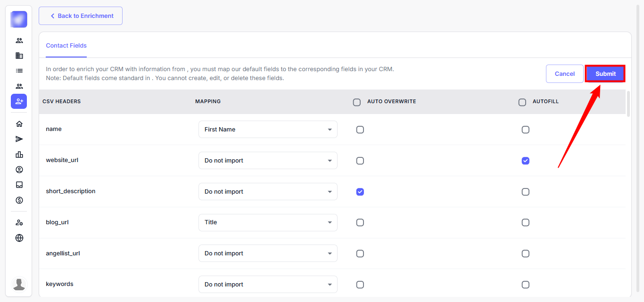
Task: Uncheck Autofill for website_url row
Action: click(526, 161)
